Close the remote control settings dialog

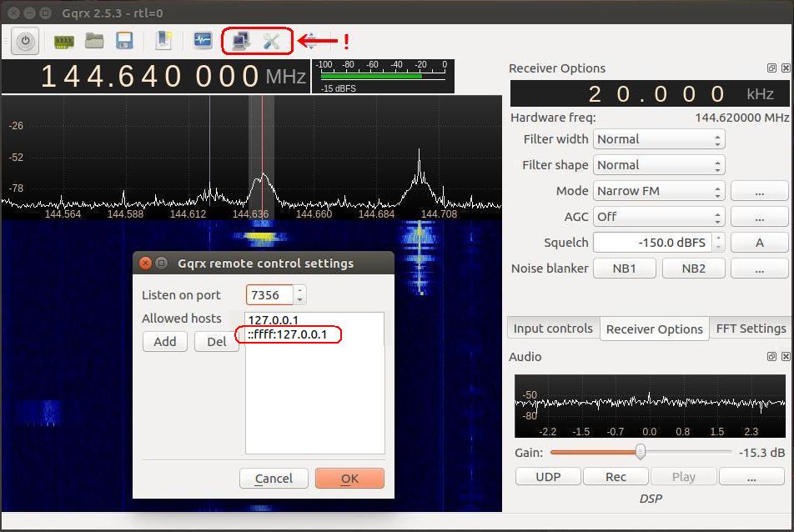(145, 263)
